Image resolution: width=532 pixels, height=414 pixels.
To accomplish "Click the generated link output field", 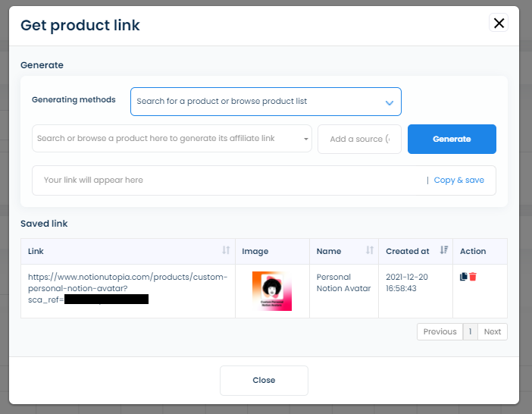I will pyautogui.click(x=227, y=180).
